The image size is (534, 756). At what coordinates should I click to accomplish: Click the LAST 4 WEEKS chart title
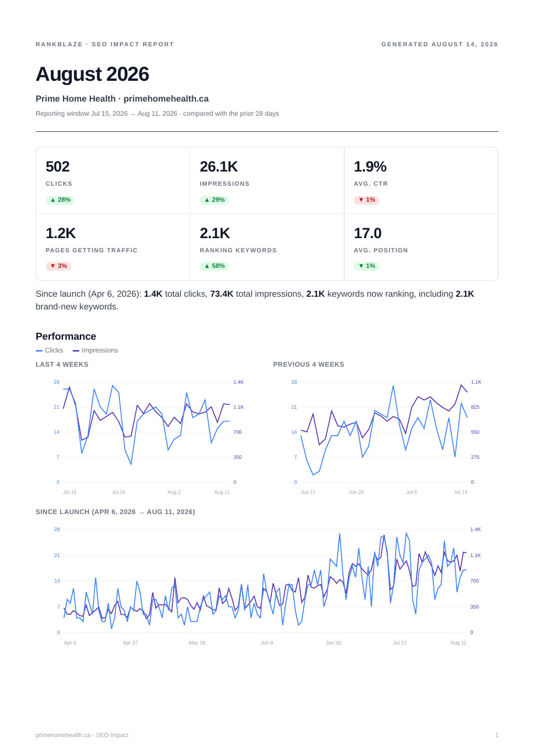pyautogui.click(x=62, y=365)
